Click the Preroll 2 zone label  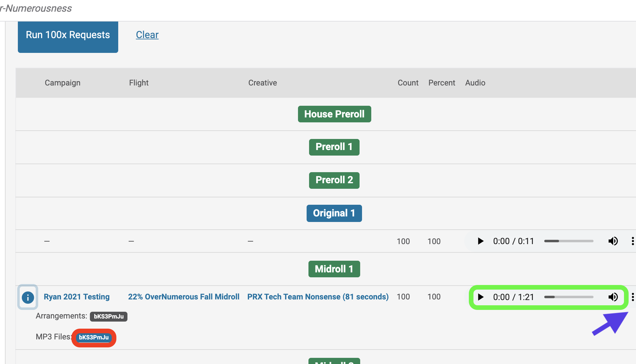pyautogui.click(x=334, y=180)
